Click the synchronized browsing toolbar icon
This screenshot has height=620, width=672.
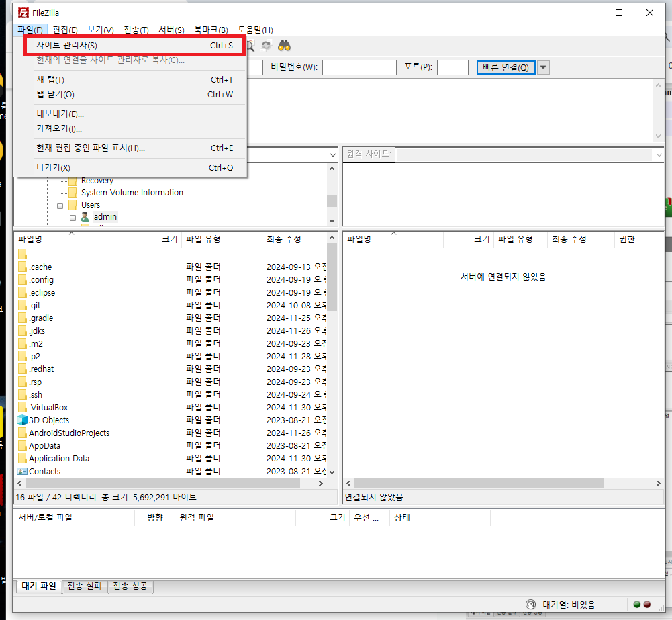267,46
